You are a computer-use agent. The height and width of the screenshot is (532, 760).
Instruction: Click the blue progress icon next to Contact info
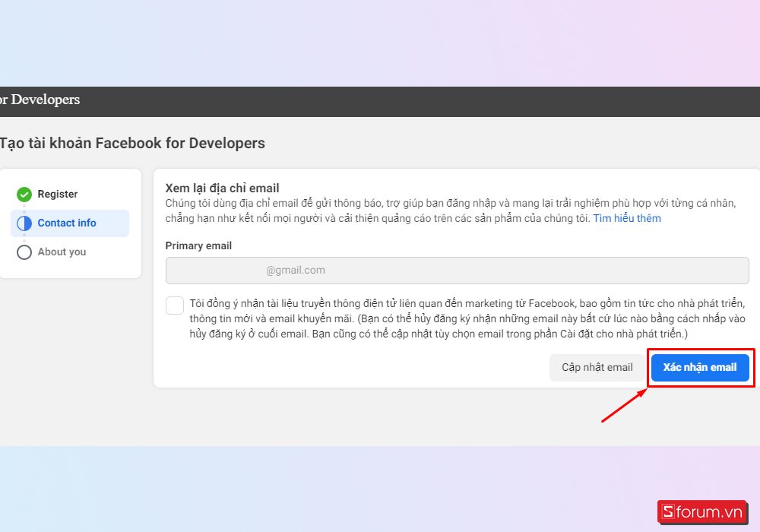click(24, 223)
